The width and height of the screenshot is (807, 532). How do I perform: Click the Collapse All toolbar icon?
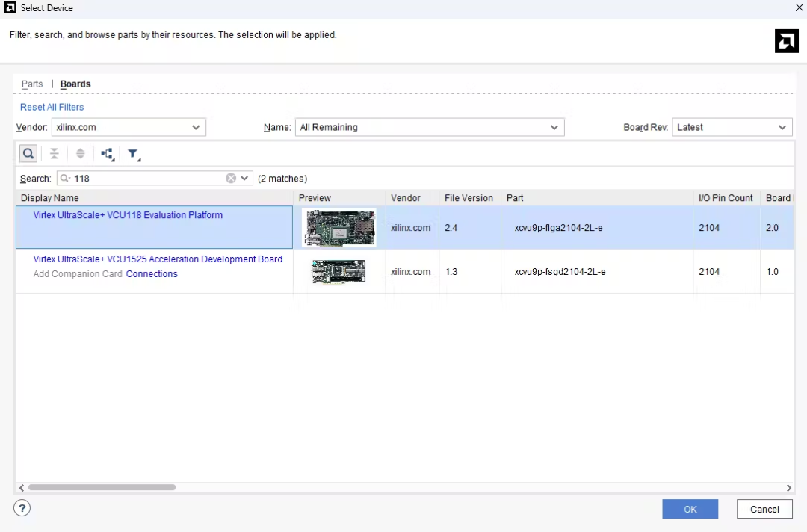(55, 154)
